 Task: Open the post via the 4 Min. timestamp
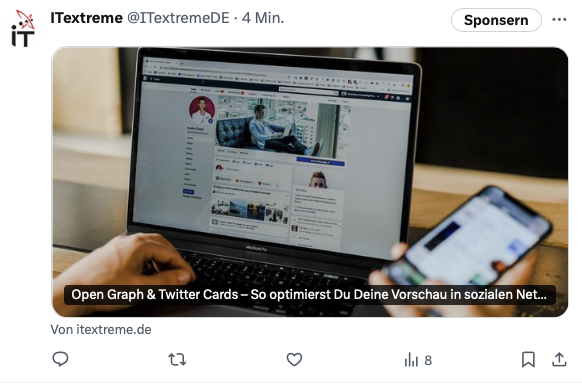263,18
